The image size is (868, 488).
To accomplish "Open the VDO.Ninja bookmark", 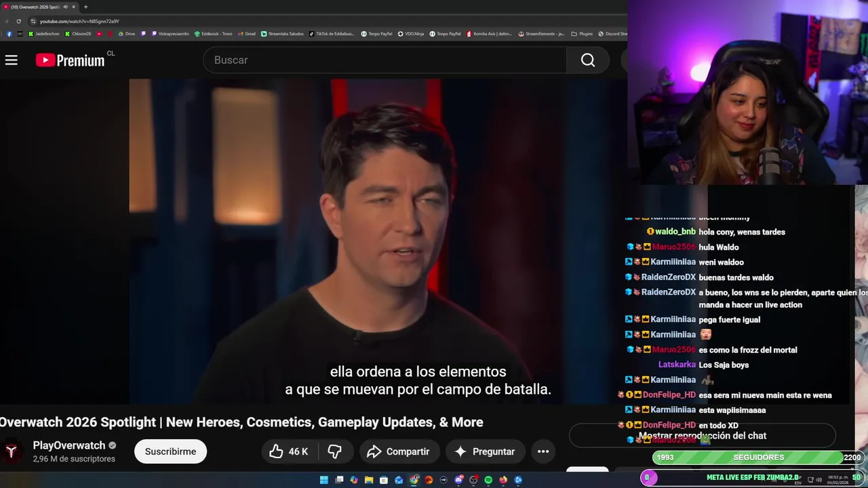I will tap(411, 33).
